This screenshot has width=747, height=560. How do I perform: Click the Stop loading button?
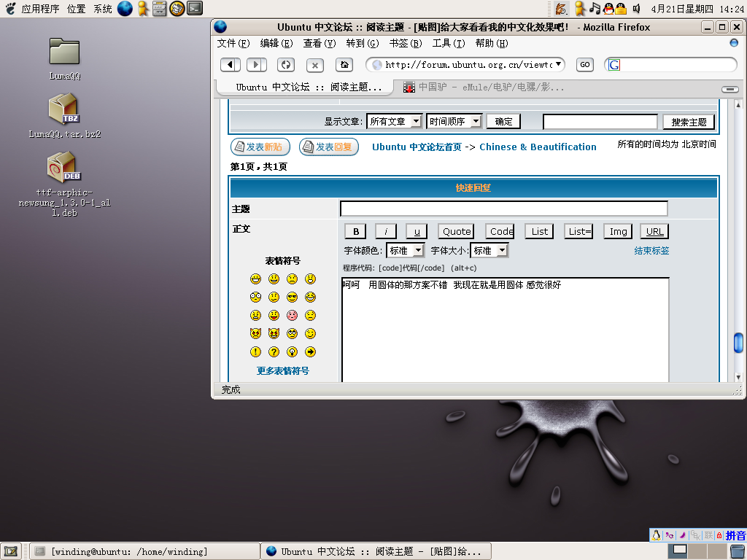click(315, 65)
